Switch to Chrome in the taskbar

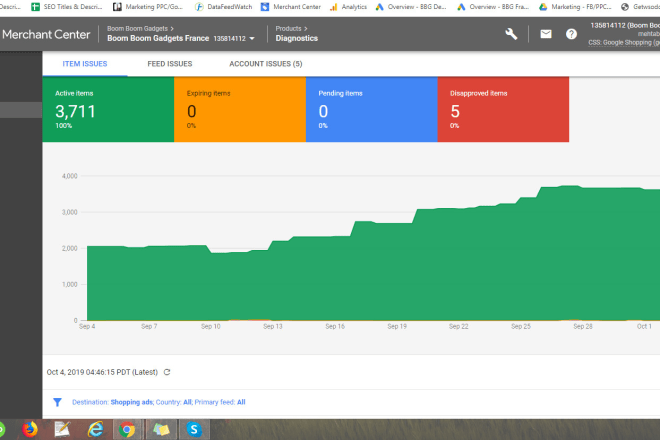point(127,429)
